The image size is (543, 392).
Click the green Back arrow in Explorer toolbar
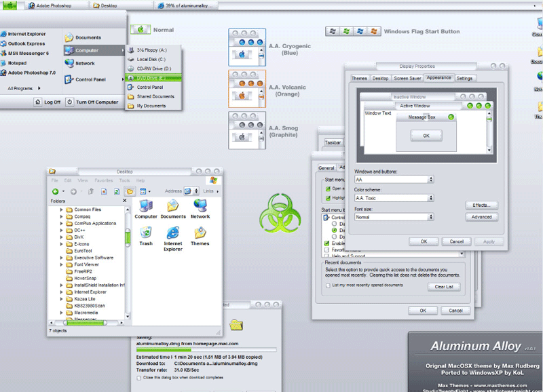coord(54,192)
